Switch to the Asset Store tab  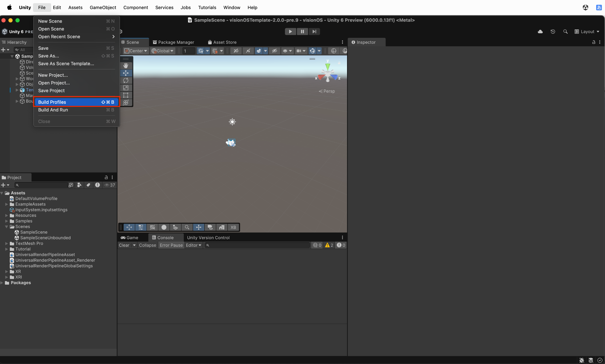click(x=222, y=42)
